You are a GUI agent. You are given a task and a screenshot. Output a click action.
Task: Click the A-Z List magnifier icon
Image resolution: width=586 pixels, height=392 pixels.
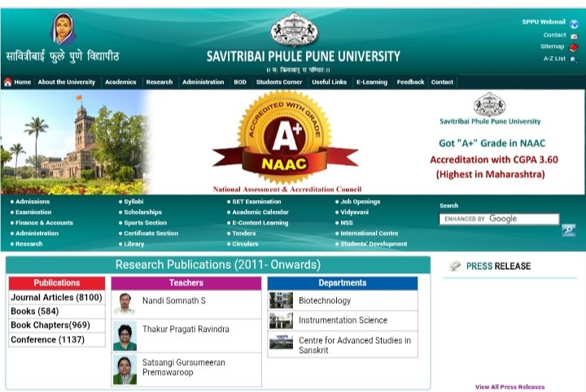coord(573,59)
